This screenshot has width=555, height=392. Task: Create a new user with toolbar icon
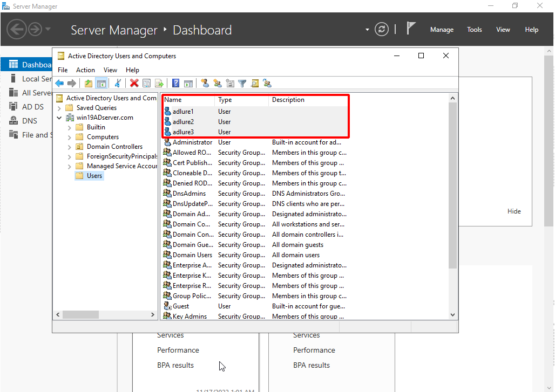205,83
